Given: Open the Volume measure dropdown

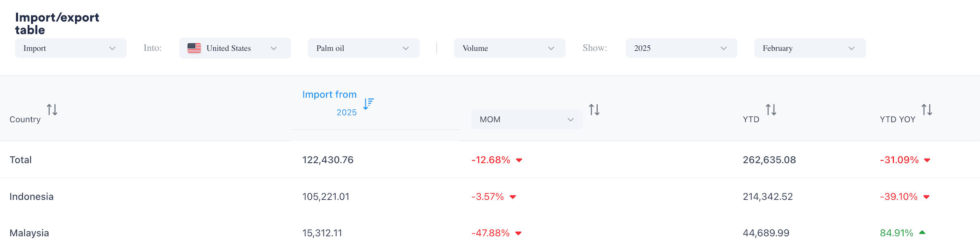Looking at the screenshot, I should click(509, 48).
